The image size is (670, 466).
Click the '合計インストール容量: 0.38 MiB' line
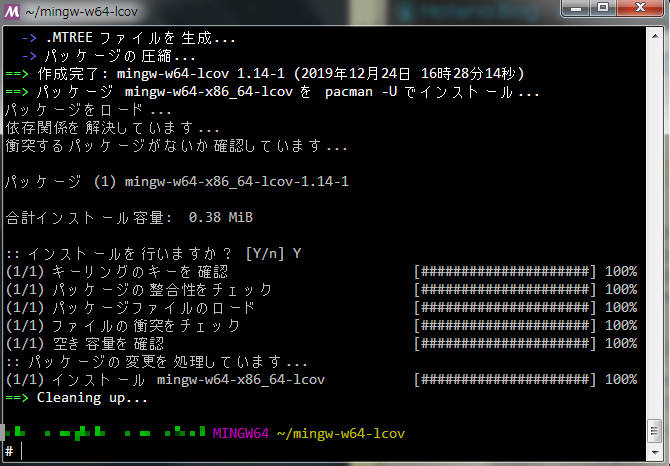pos(129,218)
